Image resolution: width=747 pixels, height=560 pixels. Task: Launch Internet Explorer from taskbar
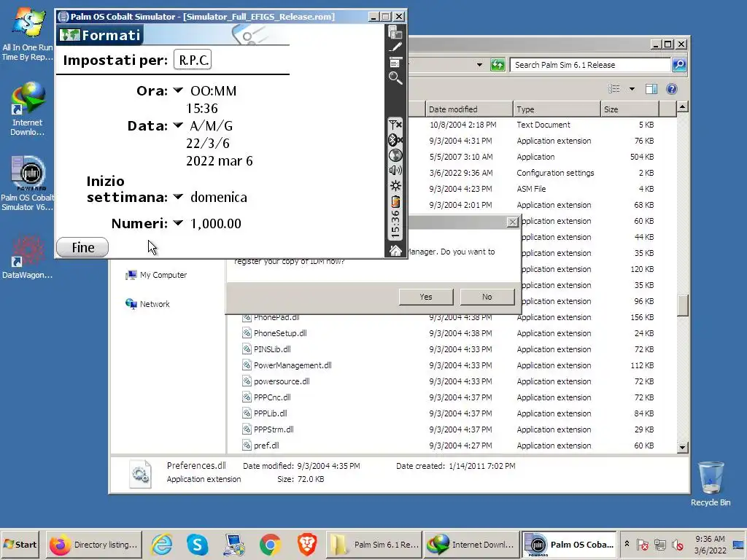pyautogui.click(x=162, y=544)
